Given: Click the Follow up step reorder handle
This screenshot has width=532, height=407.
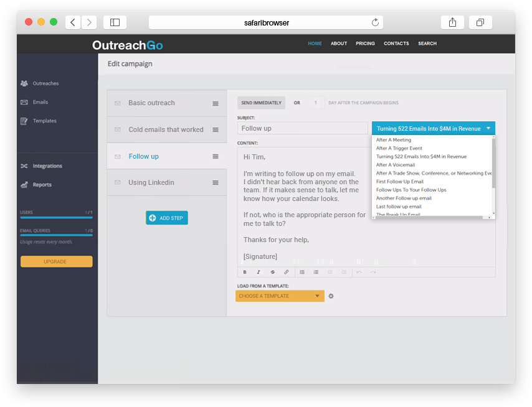Looking at the screenshot, I should (216, 156).
